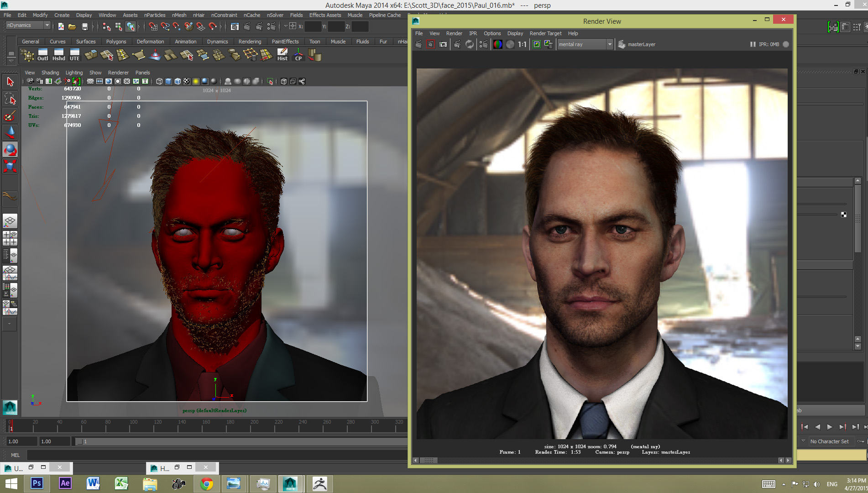Click Refresh IPR image icon in Render View
The image size is (868, 493).
coord(470,44)
